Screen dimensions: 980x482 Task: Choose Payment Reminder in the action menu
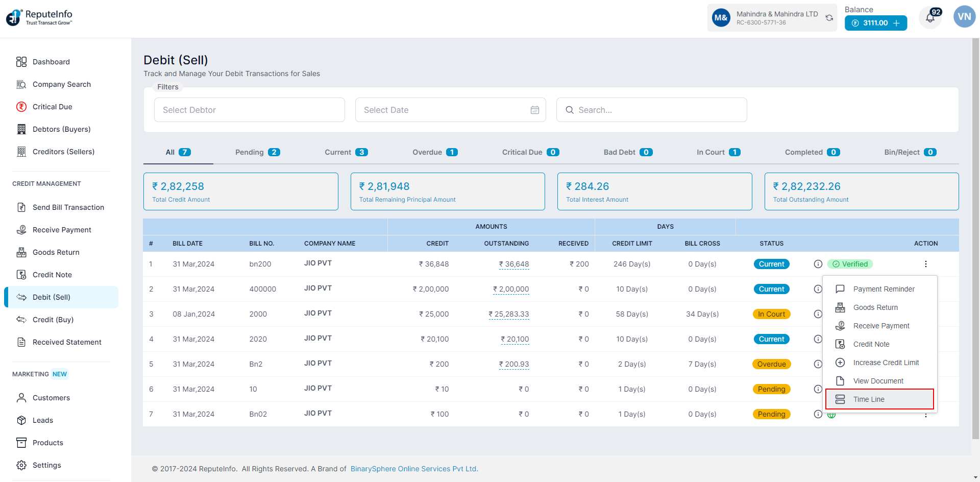[x=884, y=289]
